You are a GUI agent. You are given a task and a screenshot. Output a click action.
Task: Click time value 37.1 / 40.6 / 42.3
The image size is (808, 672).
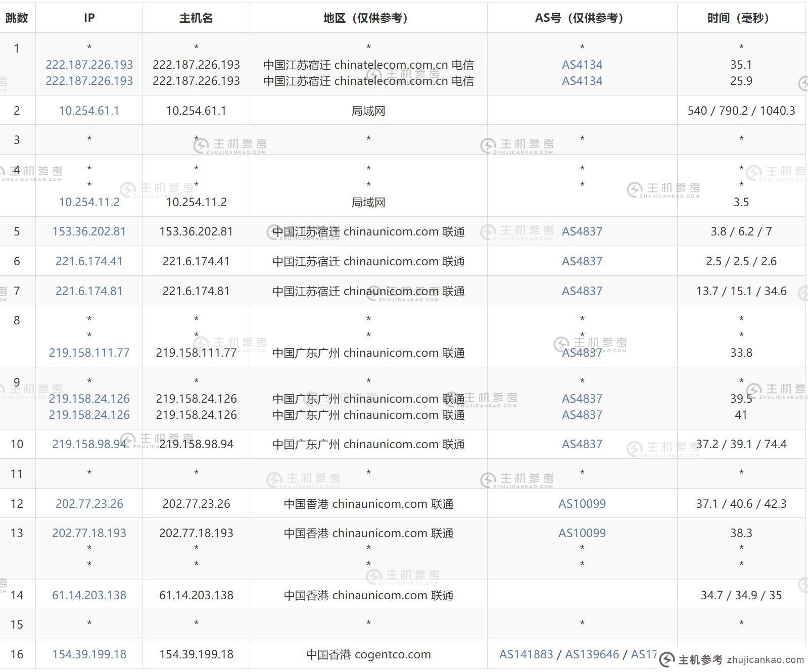(741, 504)
